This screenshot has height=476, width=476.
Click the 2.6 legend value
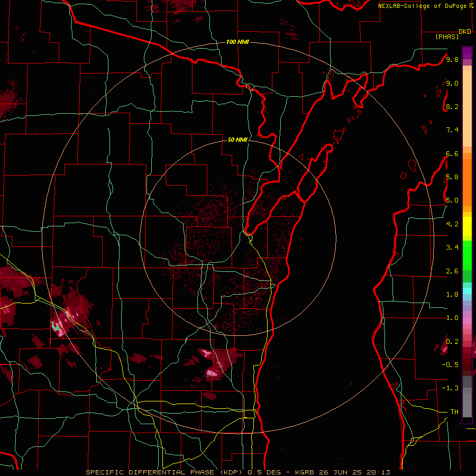(x=452, y=271)
